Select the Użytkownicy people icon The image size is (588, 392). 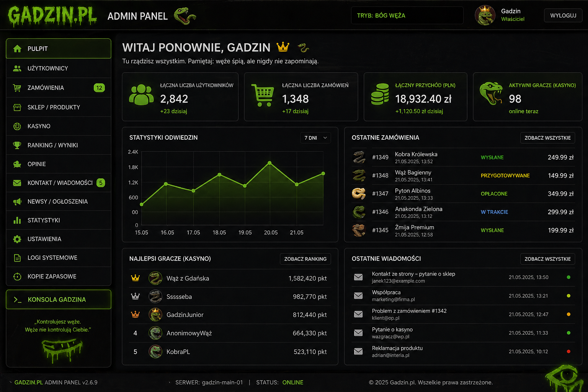pos(17,68)
